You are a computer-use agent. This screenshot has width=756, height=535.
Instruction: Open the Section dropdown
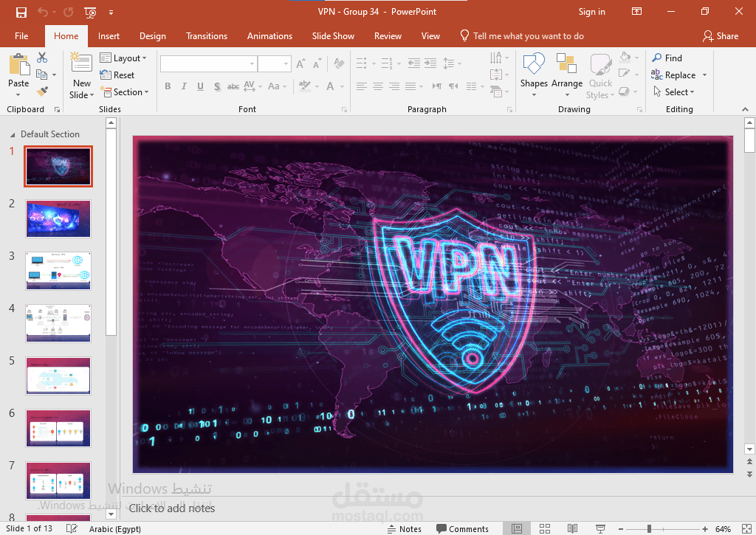[124, 92]
